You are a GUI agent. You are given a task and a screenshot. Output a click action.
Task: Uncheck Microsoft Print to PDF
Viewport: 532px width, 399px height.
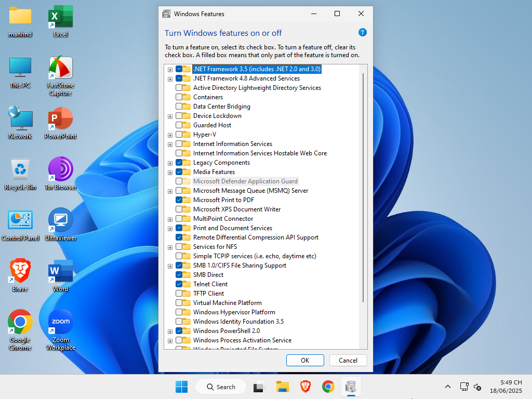[x=179, y=200]
